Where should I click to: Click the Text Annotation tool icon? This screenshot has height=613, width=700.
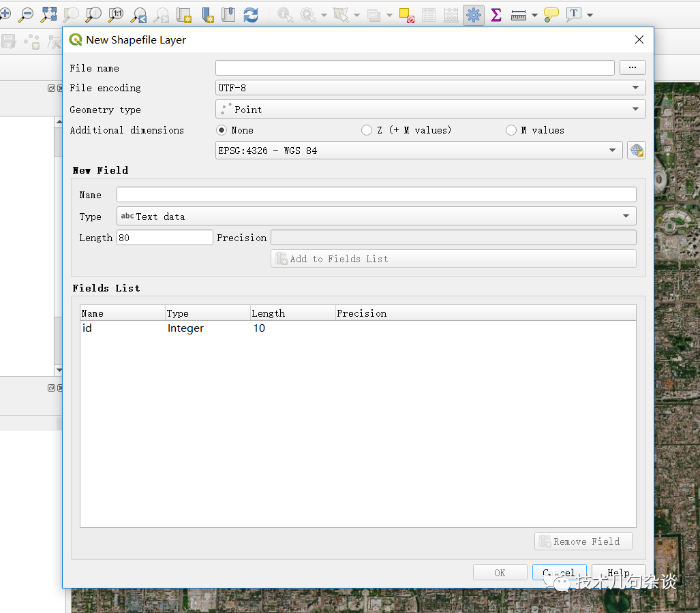click(573, 14)
